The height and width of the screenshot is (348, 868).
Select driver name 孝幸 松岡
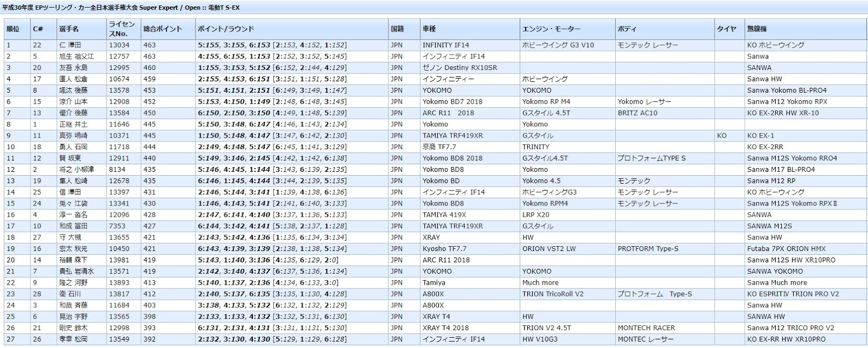[x=73, y=339]
